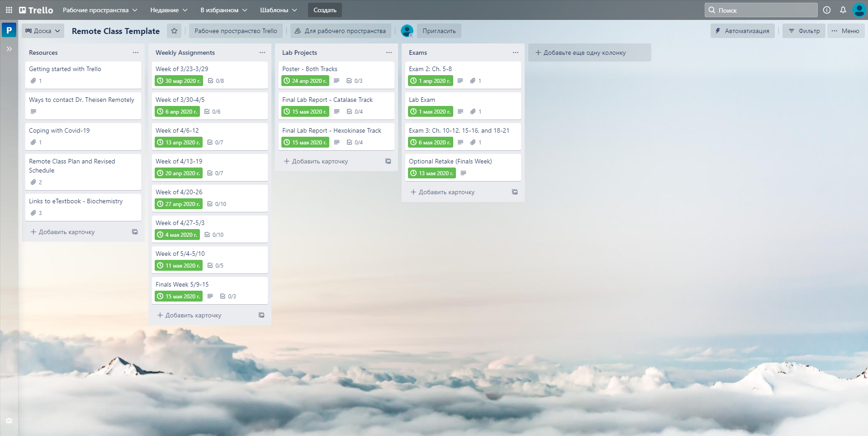Screen dimensions: 868x436
Task: Click description icon on Poster - Both Tracks card
Action: coord(337,81)
